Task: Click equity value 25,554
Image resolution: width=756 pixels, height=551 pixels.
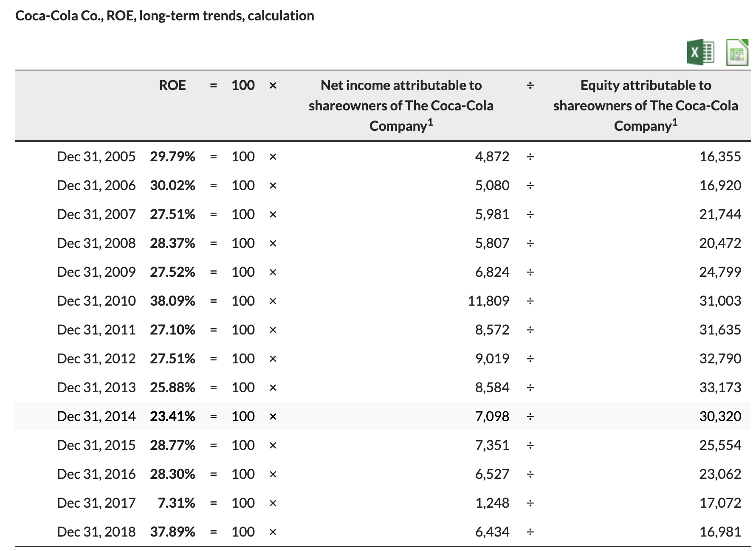Action: (x=720, y=445)
